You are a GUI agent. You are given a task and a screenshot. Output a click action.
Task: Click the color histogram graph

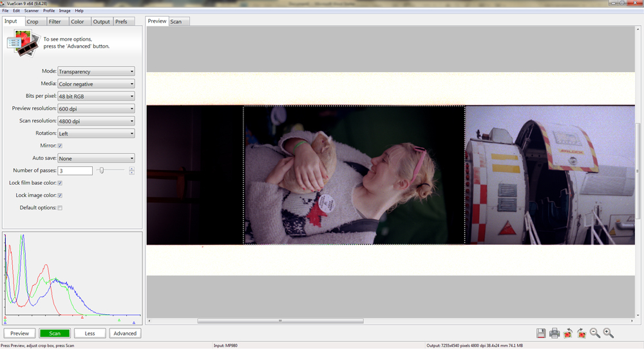pyautogui.click(x=73, y=274)
